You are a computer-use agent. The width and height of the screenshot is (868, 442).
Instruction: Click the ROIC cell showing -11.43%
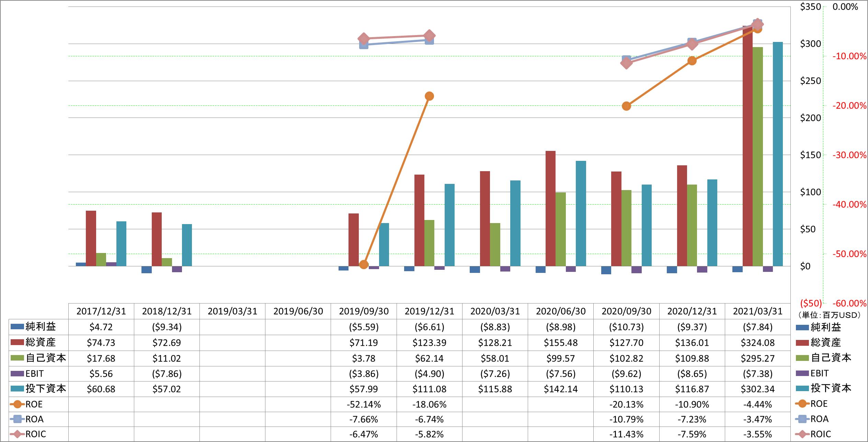626,434
